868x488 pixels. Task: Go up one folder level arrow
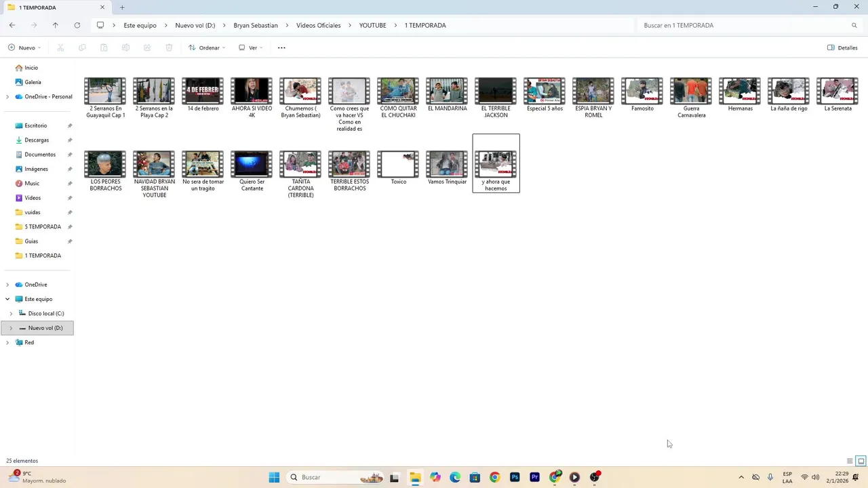click(56, 25)
